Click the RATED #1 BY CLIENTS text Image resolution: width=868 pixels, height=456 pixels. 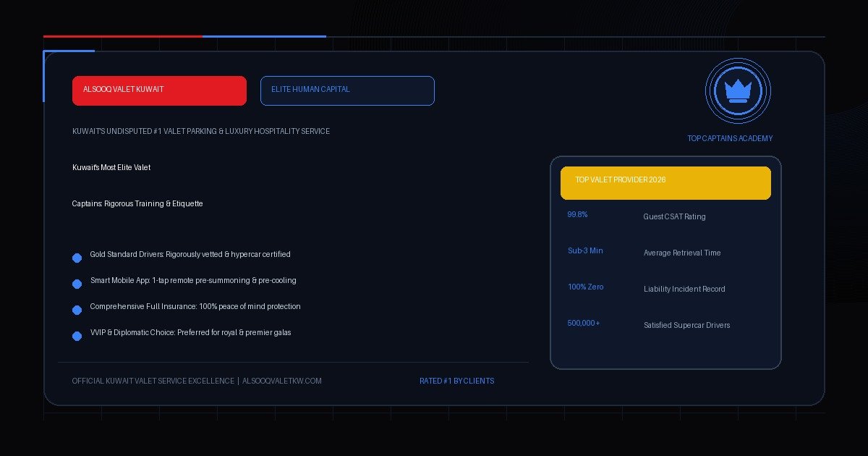457,381
